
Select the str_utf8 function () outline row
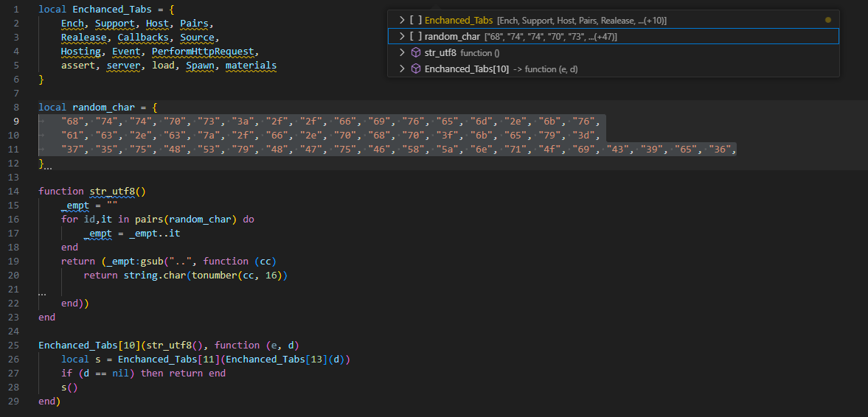[x=614, y=52]
